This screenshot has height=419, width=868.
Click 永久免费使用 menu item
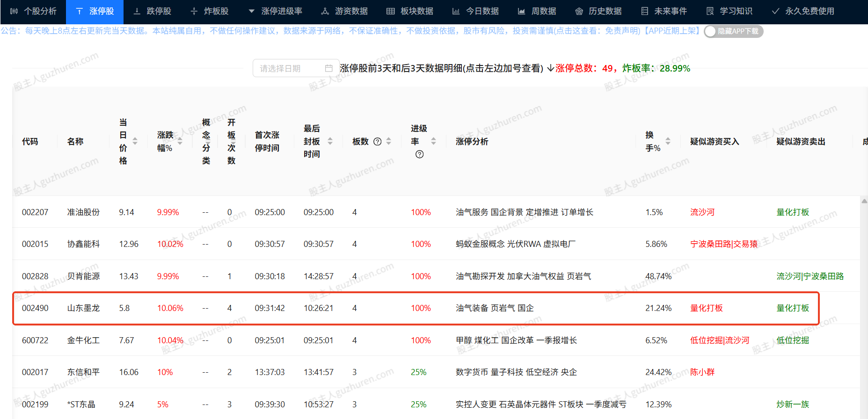[x=803, y=11]
